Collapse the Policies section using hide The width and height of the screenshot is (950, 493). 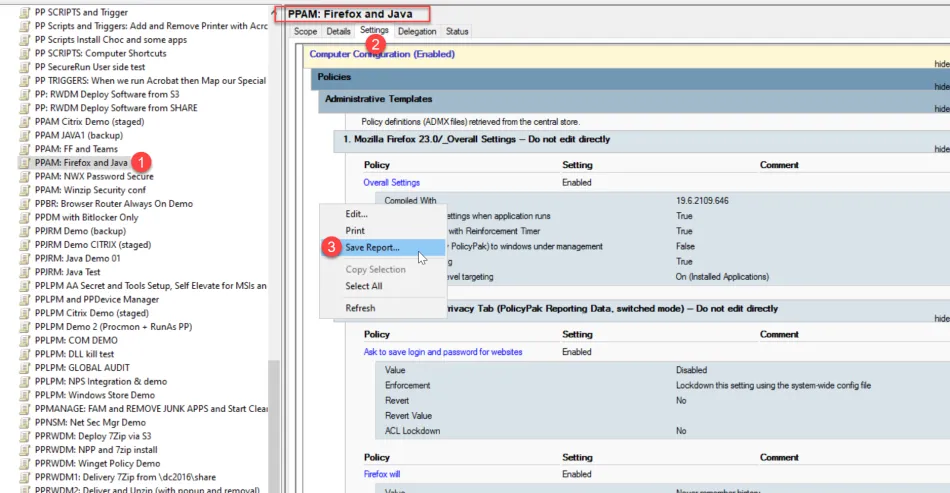pos(941,86)
